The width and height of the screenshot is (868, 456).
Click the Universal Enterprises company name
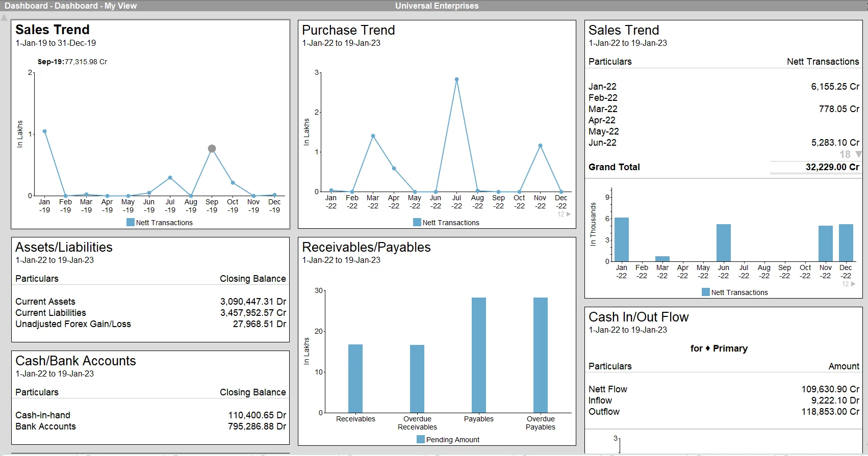[437, 6]
